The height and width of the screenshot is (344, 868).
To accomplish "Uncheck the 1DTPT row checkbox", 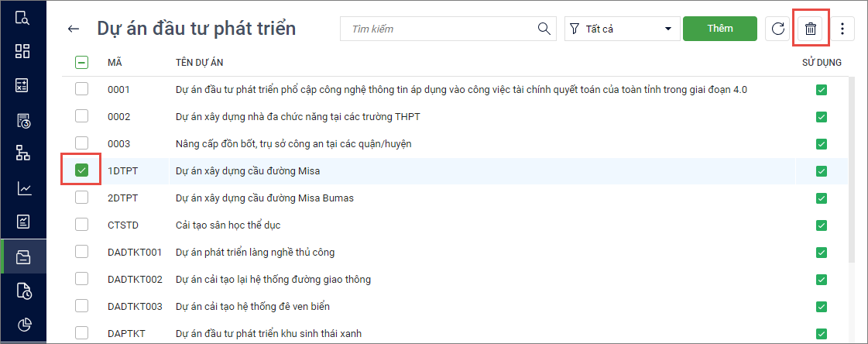I will click(x=81, y=170).
